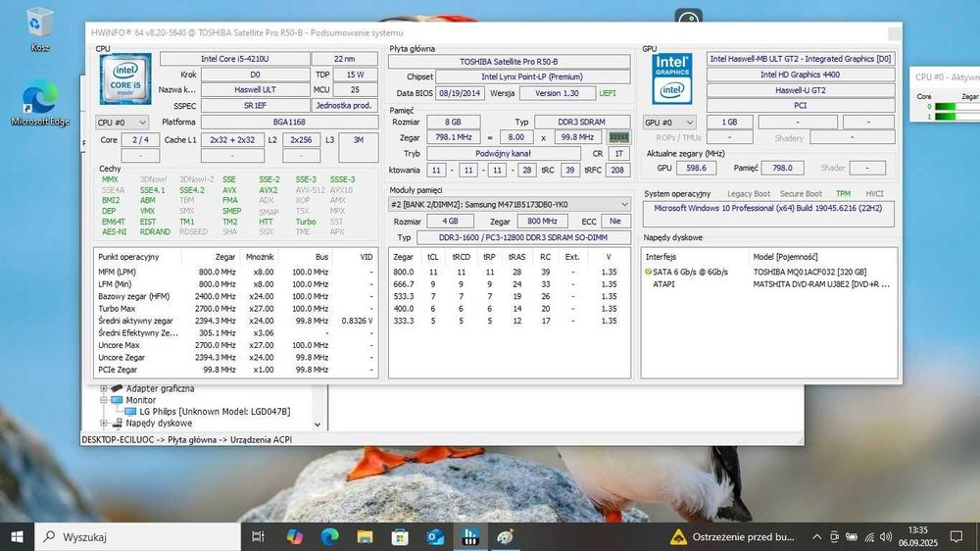Select the Napędy dyskowe tree item
This screenshot has width=980, height=551.
pyautogui.click(x=159, y=424)
